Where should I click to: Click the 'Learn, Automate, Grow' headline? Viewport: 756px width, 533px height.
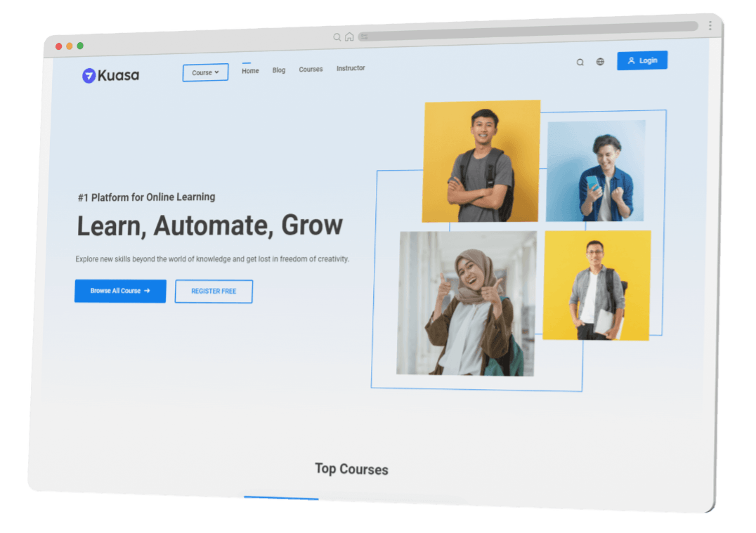(x=210, y=225)
